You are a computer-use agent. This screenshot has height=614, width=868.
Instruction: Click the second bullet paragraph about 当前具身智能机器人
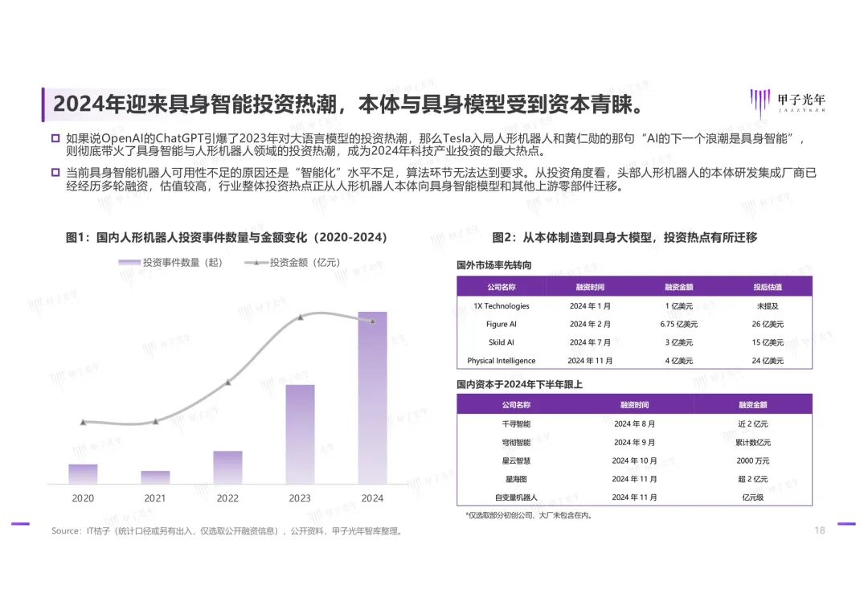[440, 179]
